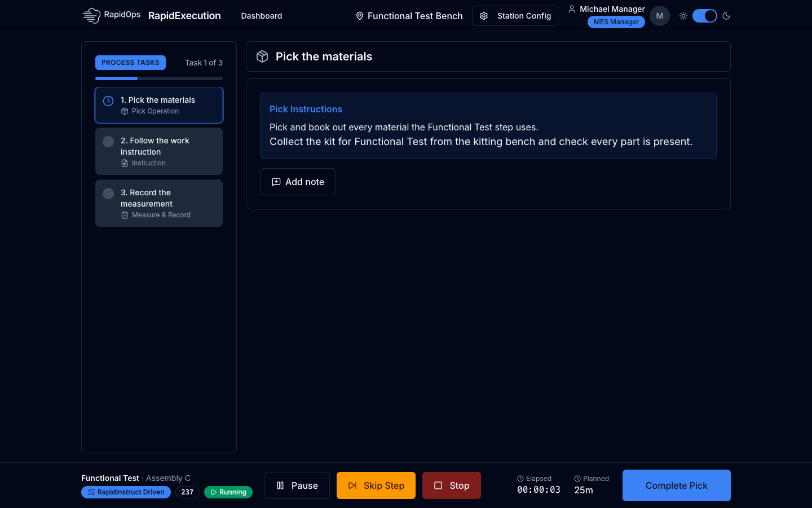812x508 pixels.
Task: Open the Dashboard menu item
Action: [262, 16]
